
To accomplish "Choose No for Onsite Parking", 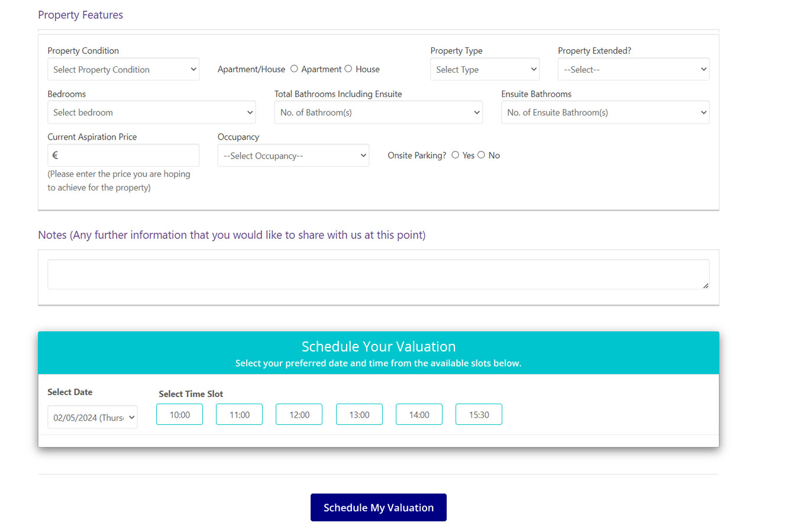I will click(482, 155).
